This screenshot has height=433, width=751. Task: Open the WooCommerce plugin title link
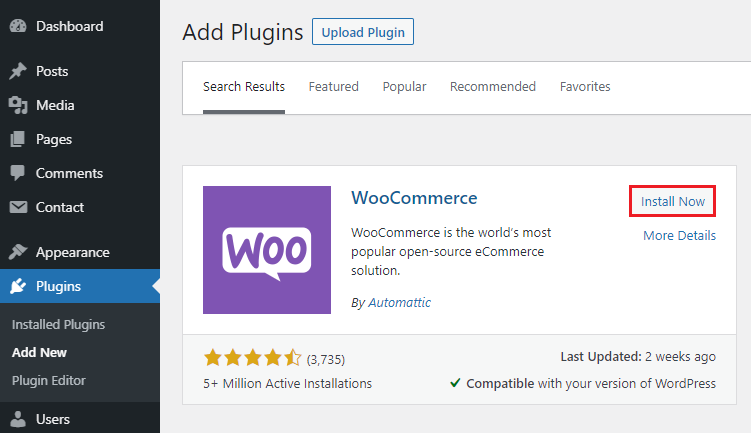[x=414, y=198]
